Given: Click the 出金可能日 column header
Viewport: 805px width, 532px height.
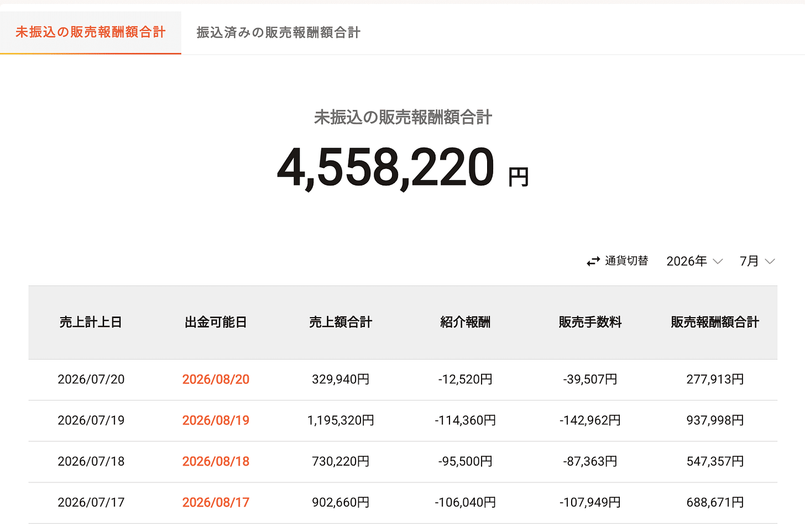Looking at the screenshot, I should [x=216, y=322].
